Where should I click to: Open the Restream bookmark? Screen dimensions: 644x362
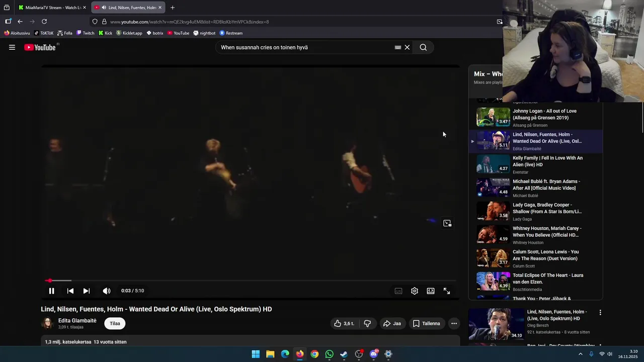coord(231,33)
